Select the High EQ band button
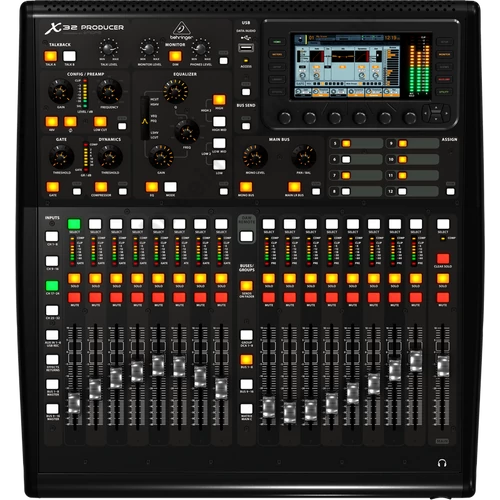 [x=219, y=100]
